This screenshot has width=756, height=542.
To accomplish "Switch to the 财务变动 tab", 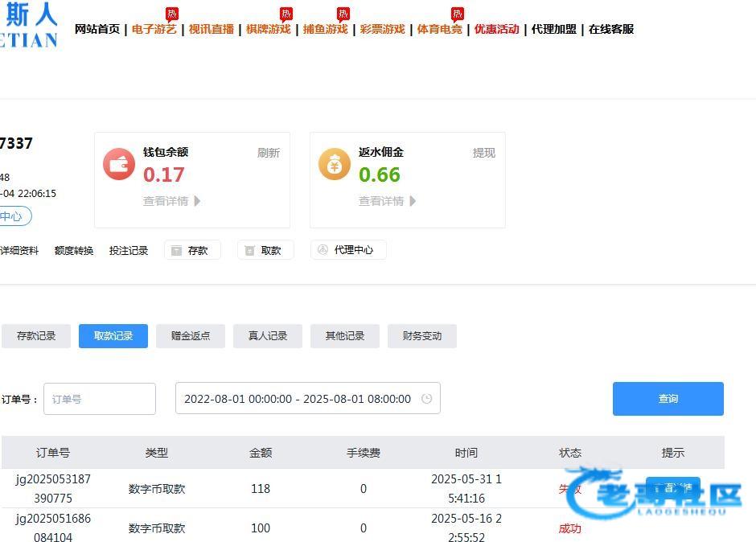I will 422,336.
